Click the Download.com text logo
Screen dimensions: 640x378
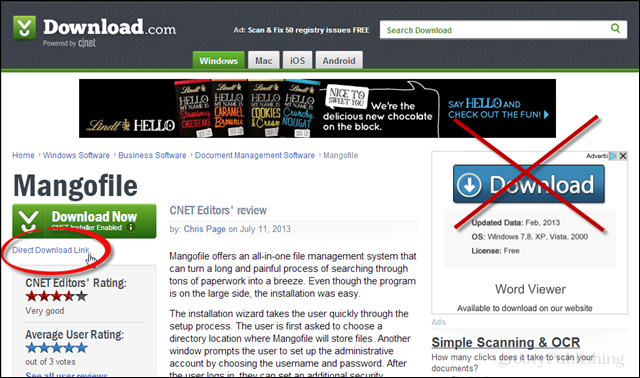[x=110, y=27]
